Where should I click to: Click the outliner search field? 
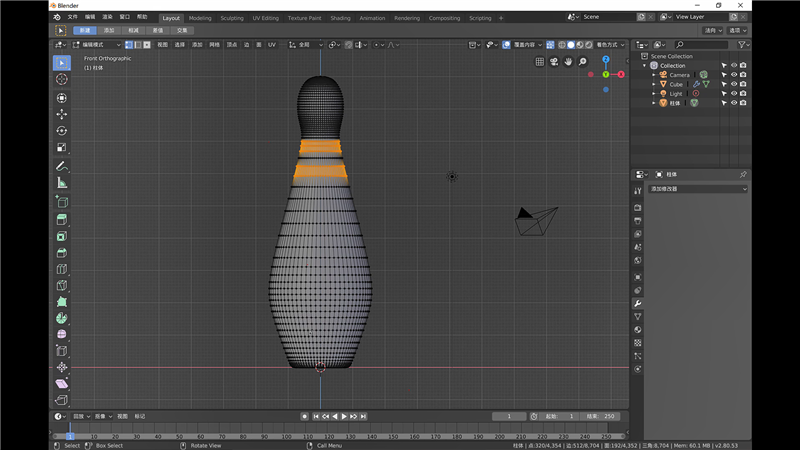tap(702, 45)
